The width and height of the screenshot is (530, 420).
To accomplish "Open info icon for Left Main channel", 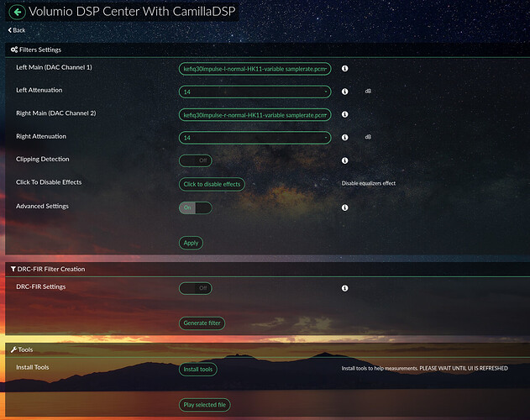I will [x=344, y=68].
